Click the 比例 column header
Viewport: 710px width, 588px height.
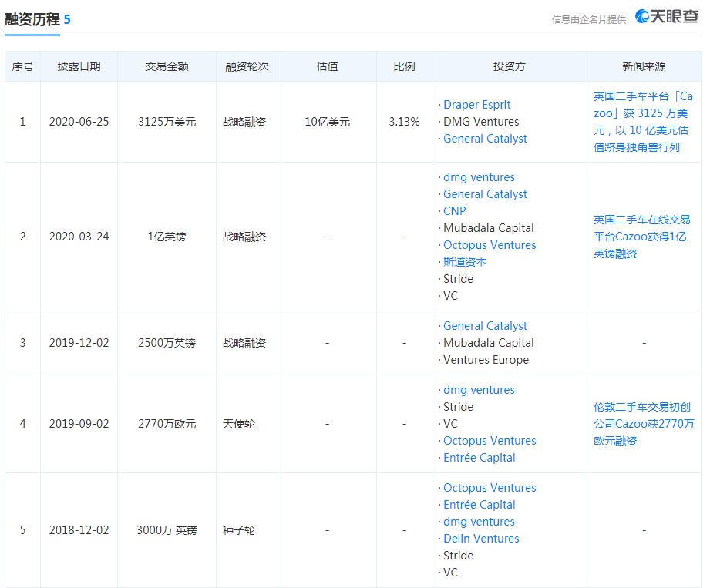(404, 66)
